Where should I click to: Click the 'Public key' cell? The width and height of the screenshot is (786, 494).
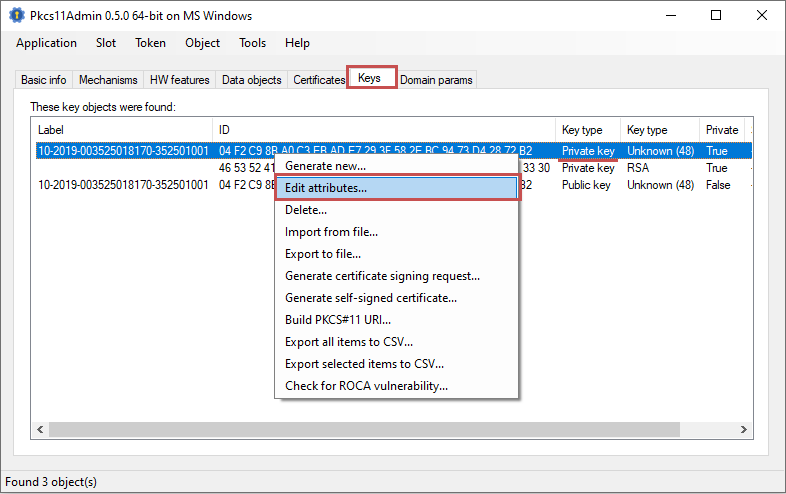coord(586,185)
